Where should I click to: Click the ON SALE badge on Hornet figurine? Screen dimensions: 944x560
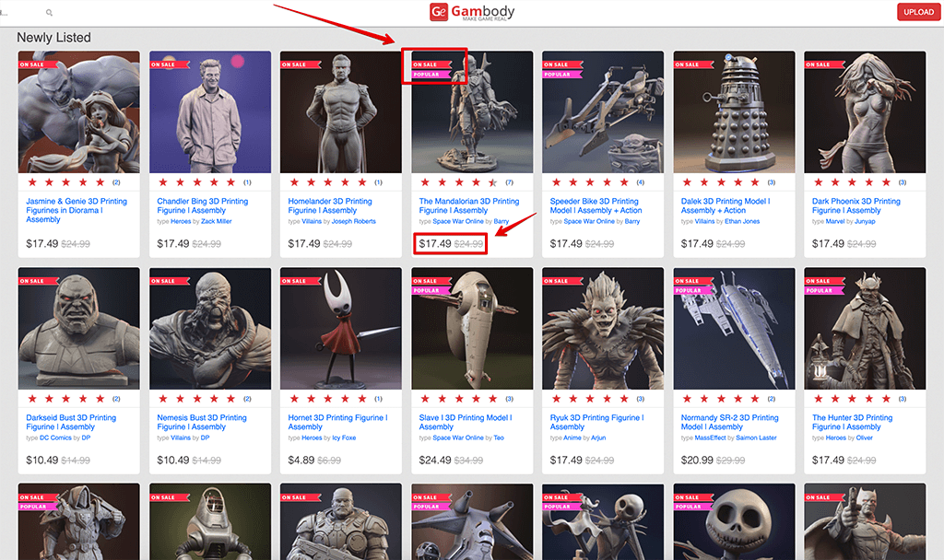point(295,281)
